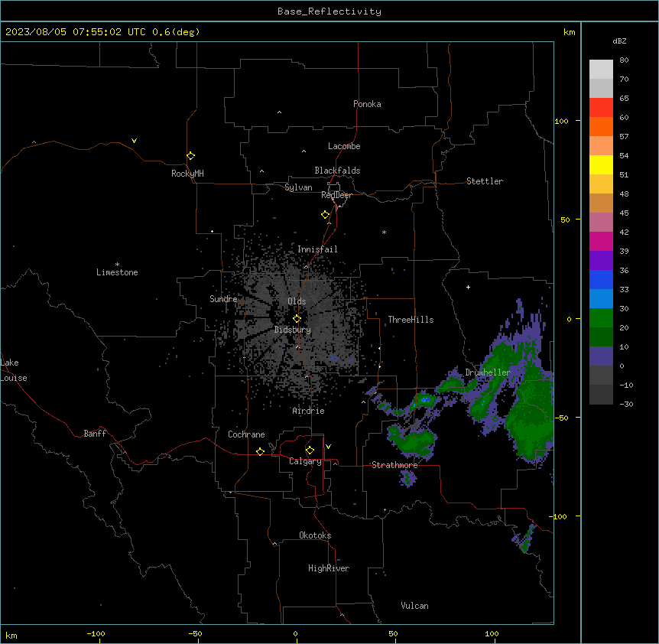Click the Strathmore city label
Viewport: 659px width, 644px height.
click(x=394, y=465)
